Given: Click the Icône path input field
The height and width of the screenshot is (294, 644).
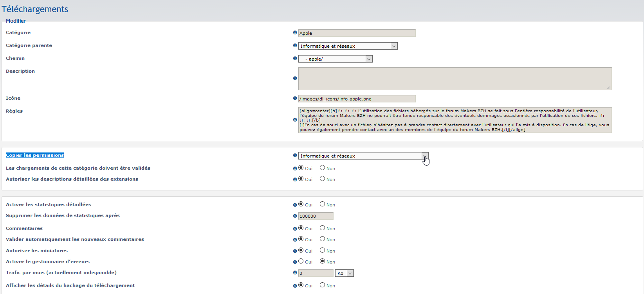Looking at the screenshot, I should pos(357,99).
